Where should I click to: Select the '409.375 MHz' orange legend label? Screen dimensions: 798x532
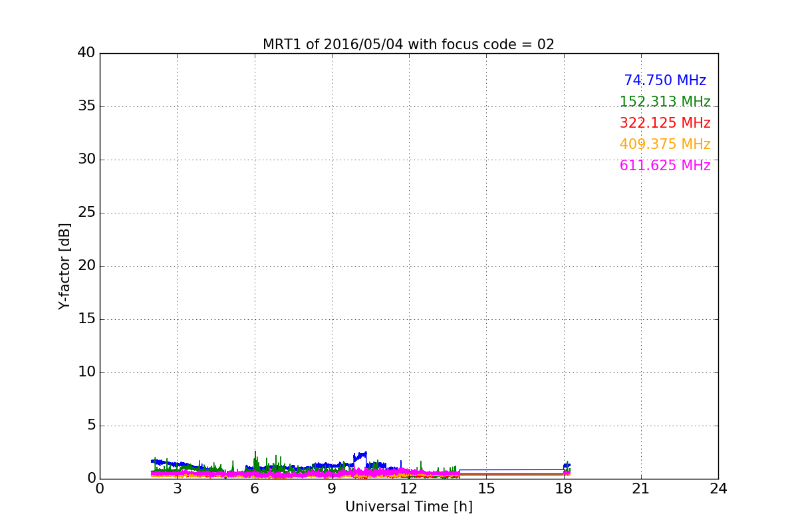click(x=665, y=144)
